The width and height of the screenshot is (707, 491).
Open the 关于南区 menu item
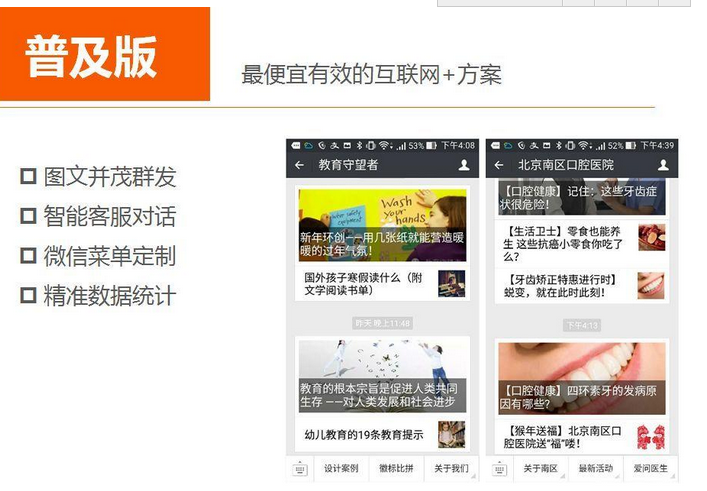pyautogui.click(x=540, y=469)
